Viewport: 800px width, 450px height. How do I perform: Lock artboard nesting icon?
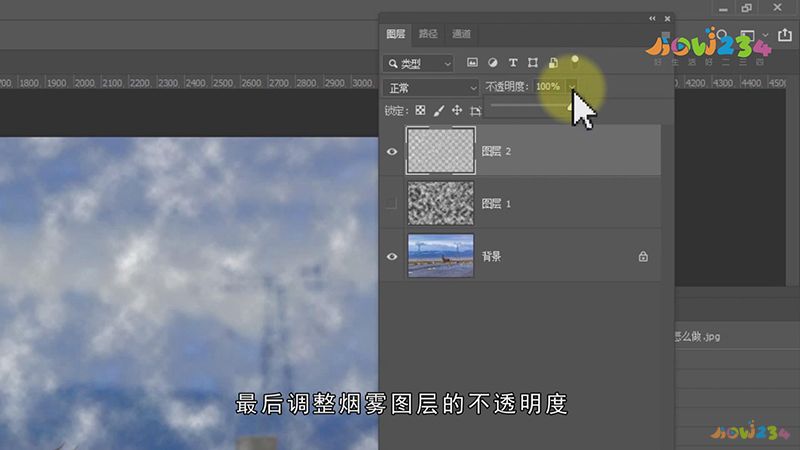tap(476, 111)
